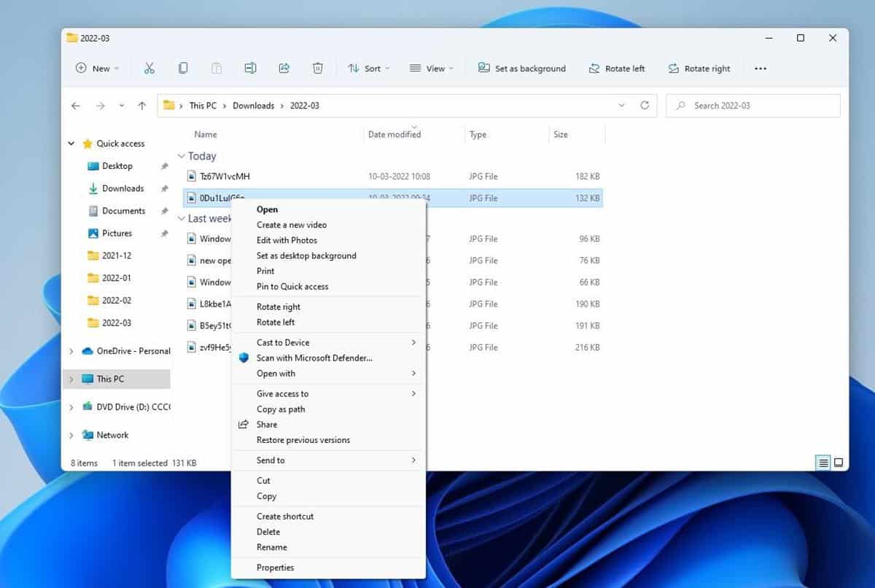875x588 pixels.
Task: Navigate up to the Downloads folder
Action: tap(141, 105)
